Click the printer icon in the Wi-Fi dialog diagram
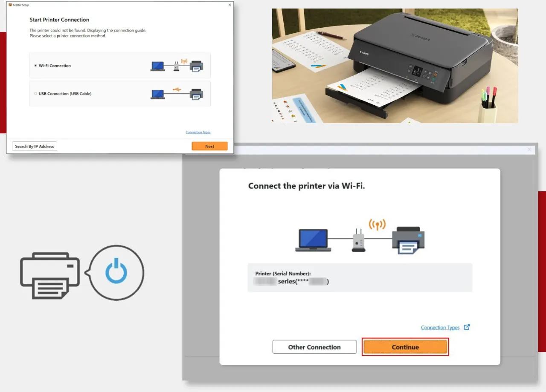The height and width of the screenshot is (392, 546). pyautogui.click(x=408, y=240)
